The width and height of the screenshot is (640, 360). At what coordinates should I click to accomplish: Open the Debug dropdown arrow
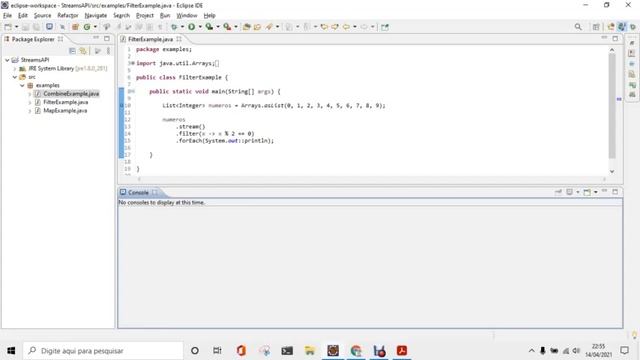click(182, 27)
